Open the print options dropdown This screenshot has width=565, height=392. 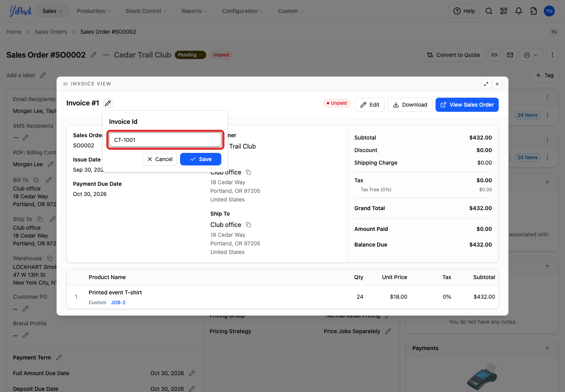tap(531, 55)
